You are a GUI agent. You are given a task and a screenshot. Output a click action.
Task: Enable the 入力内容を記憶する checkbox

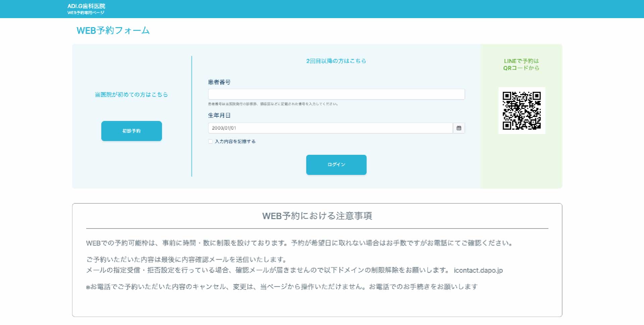point(210,141)
